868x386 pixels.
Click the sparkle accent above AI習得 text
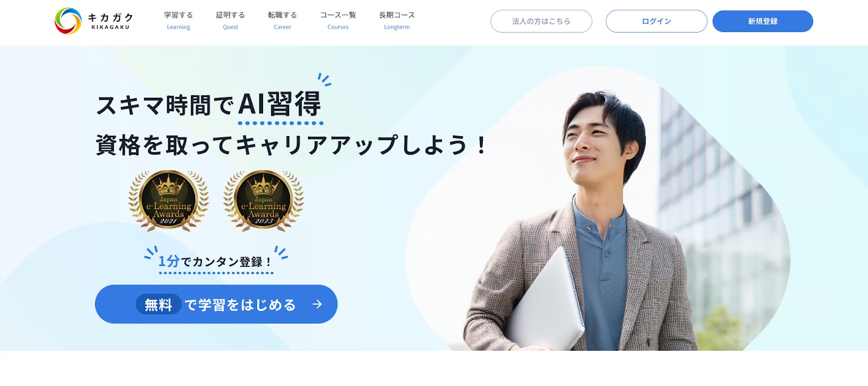[324, 80]
